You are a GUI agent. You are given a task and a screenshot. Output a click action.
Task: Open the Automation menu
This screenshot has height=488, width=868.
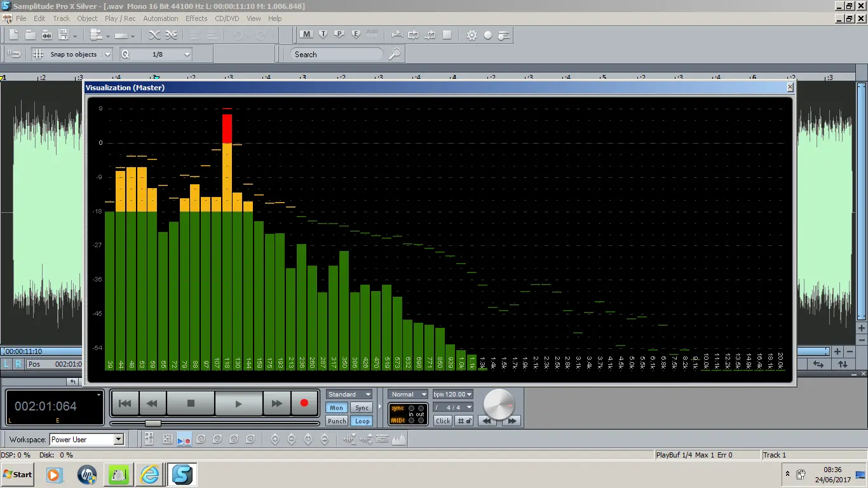click(x=161, y=18)
